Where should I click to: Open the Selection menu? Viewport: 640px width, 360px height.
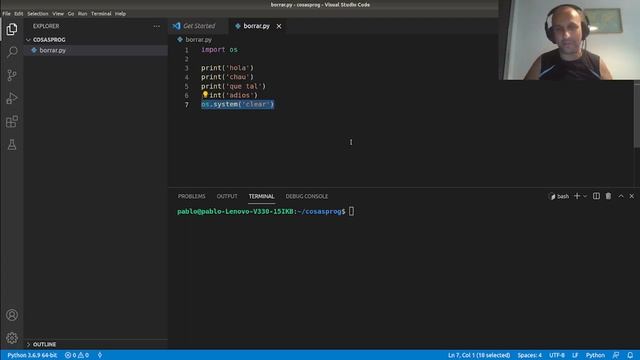coord(38,13)
